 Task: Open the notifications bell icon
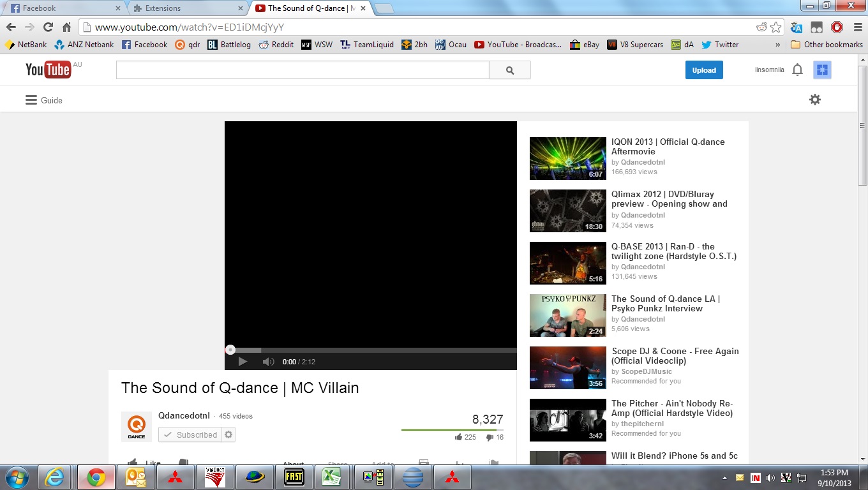tap(797, 70)
